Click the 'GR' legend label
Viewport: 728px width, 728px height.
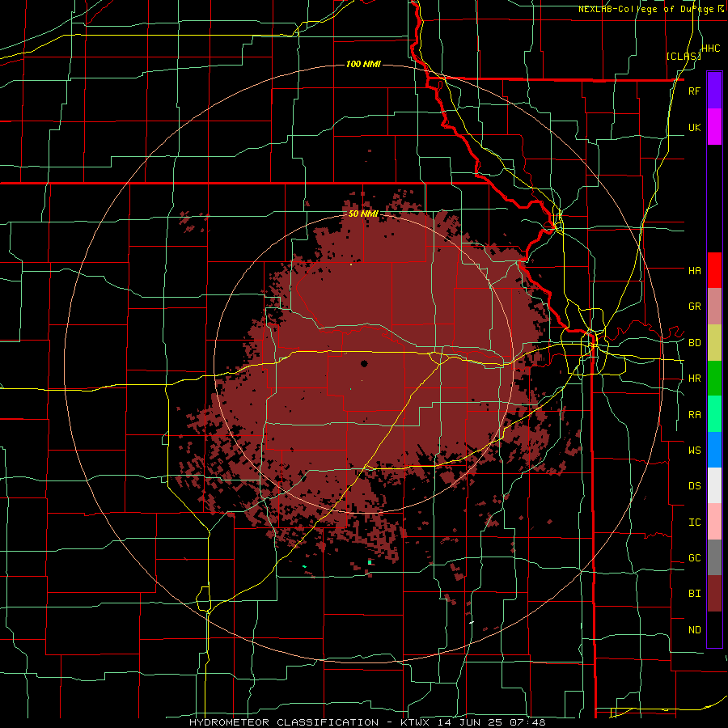[694, 307]
